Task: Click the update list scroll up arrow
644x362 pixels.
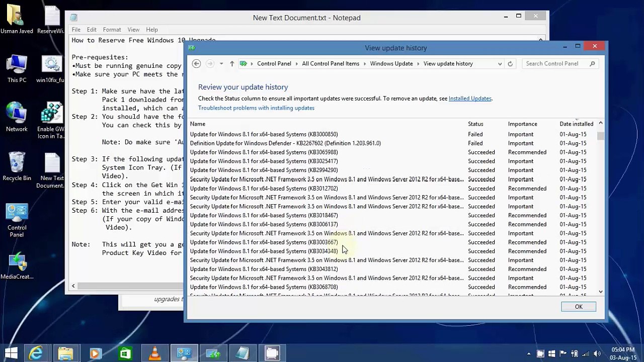Action: [601, 123]
